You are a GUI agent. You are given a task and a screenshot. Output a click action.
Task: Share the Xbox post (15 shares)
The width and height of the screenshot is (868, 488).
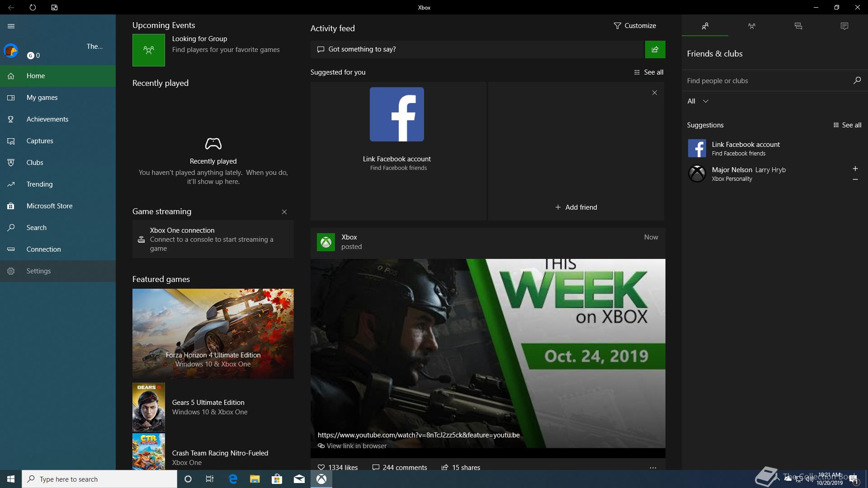(461, 467)
